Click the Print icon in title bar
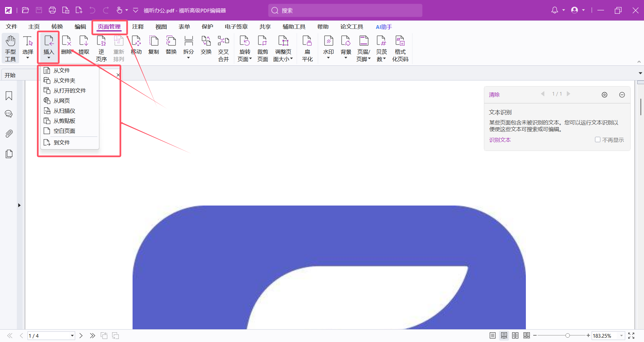This screenshot has width=644, height=342. 52,10
